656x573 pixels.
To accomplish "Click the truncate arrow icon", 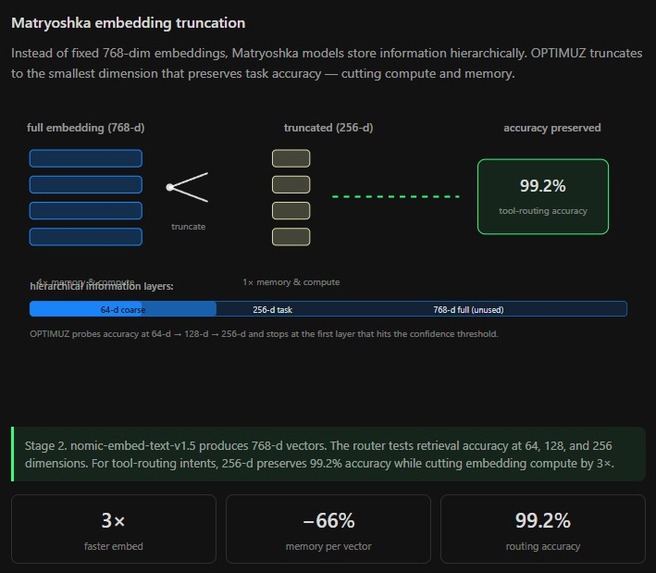I will [187, 187].
